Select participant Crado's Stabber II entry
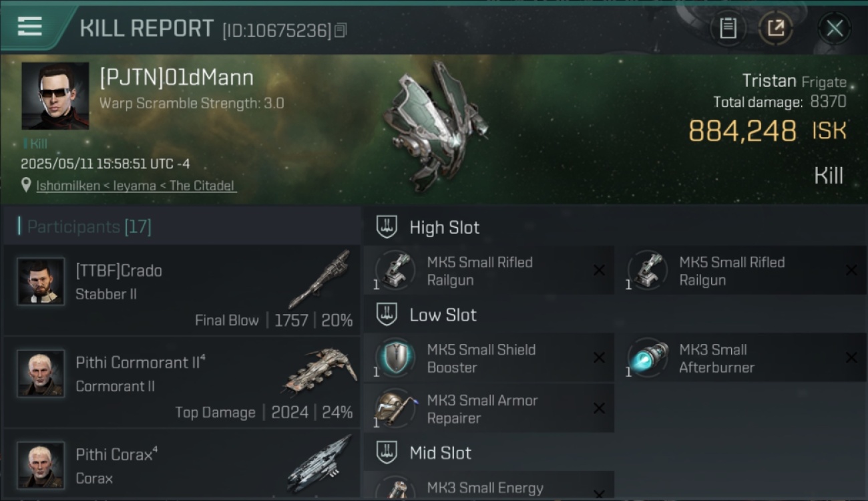868x501 pixels. pos(182,289)
